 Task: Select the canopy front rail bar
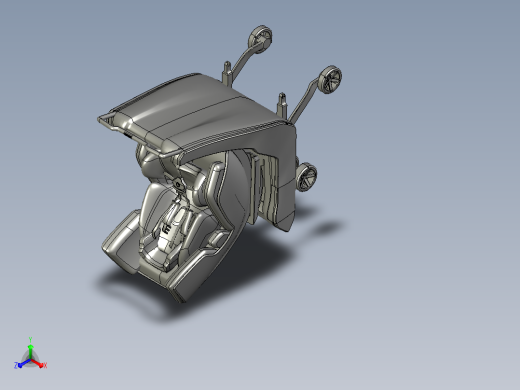[x=140, y=137]
